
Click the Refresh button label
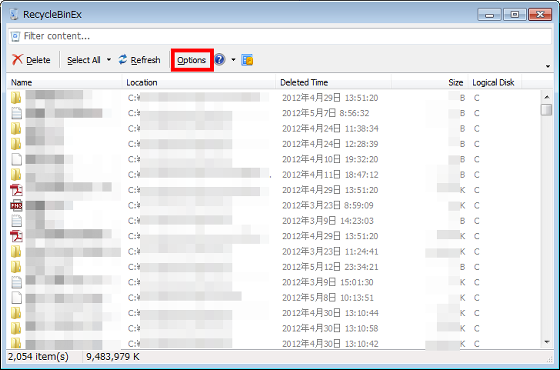pyautogui.click(x=145, y=60)
